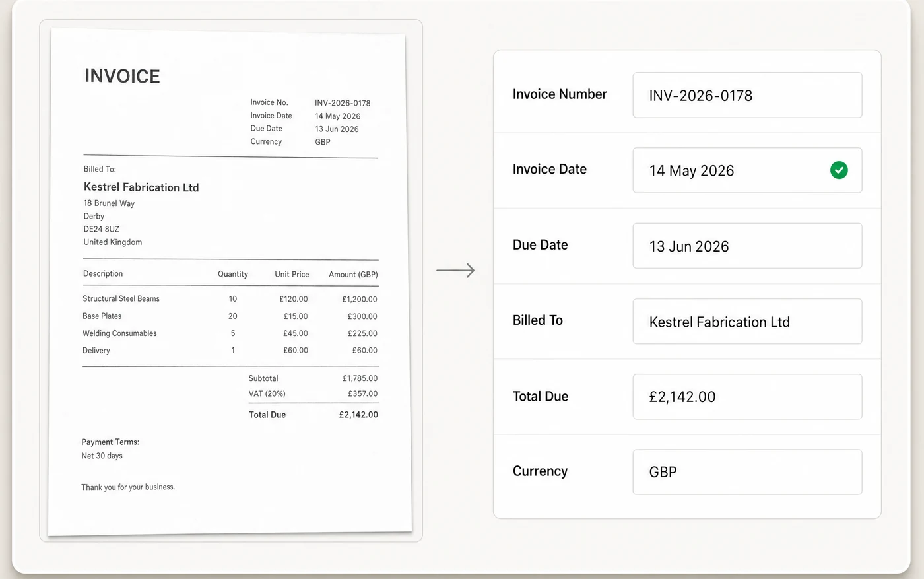Click INV-2026-0178 on the invoice document header
This screenshot has height=579, width=924.
(x=343, y=103)
